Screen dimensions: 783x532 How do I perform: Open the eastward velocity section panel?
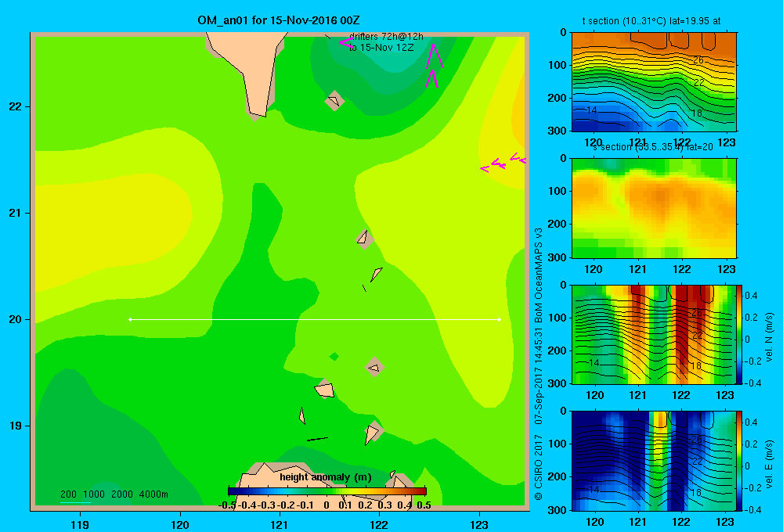click(x=653, y=461)
